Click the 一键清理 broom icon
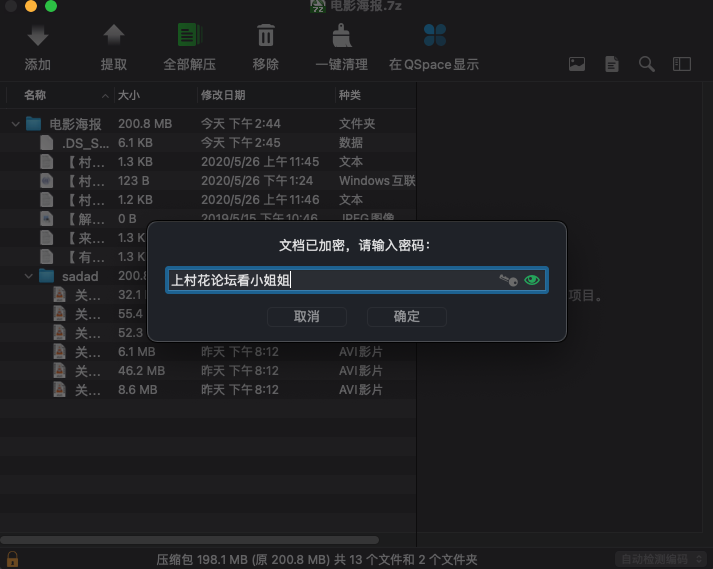Image resolution: width=713 pixels, height=569 pixels. (x=341, y=37)
